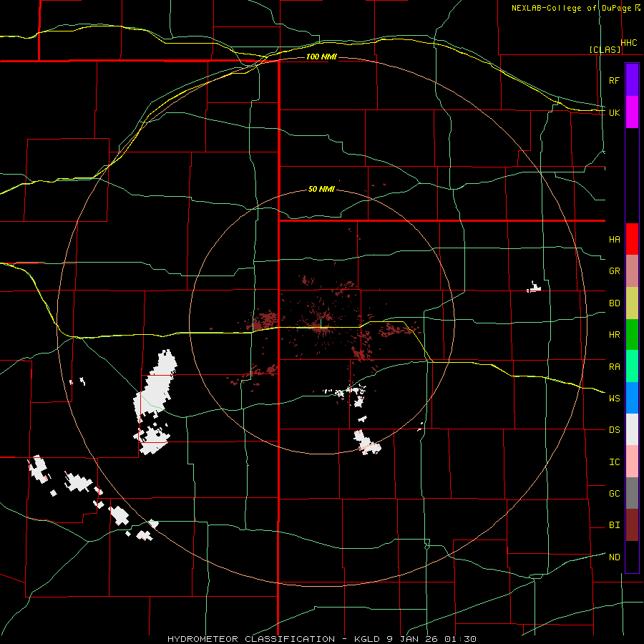The height and width of the screenshot is (644, 644).
Task: Click the ND legend label
Action: point(614,557)
